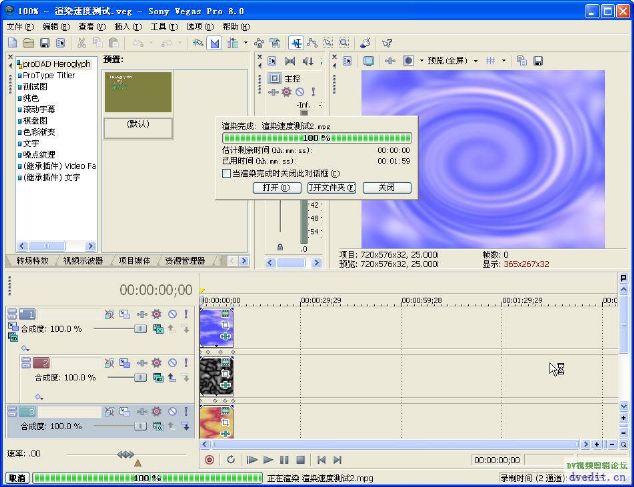Click the Cut scissors icon
The image size is (634, 487).
click(82, 43)
